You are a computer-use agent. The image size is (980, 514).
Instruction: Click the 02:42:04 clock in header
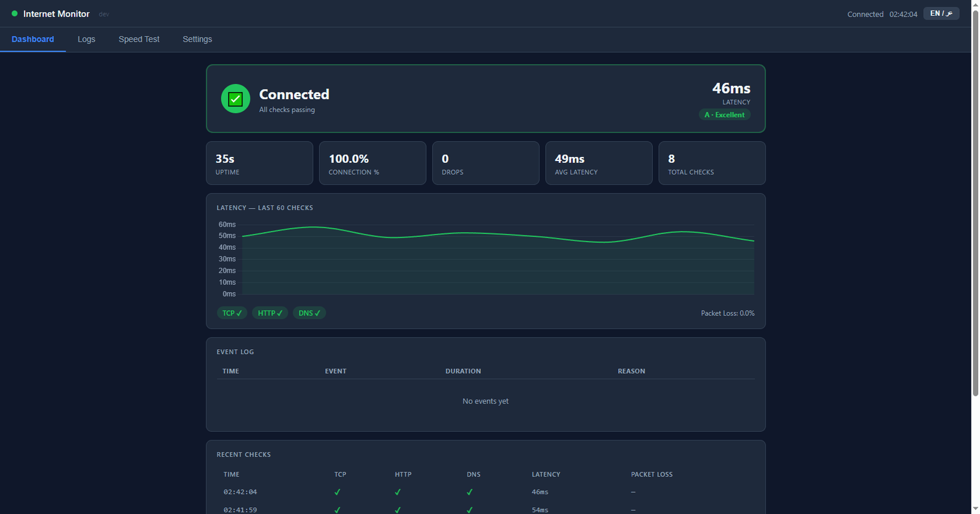click(903, 14)
